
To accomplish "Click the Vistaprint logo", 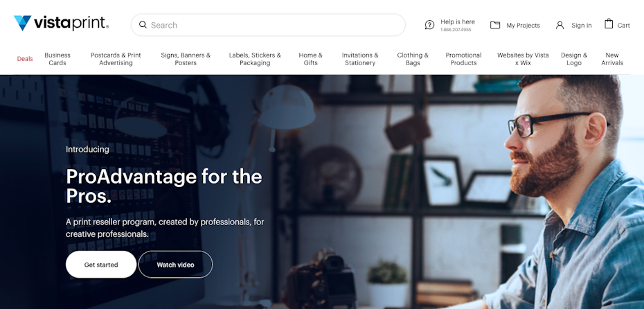I will click(61, 24).
